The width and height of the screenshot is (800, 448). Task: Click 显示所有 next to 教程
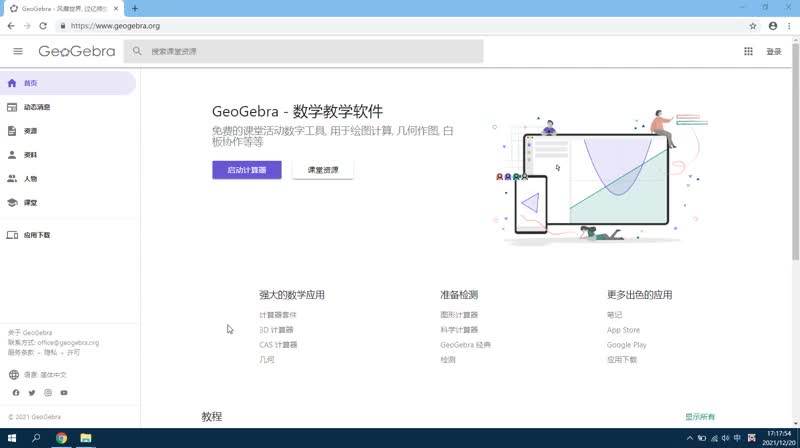coord(700,417)
